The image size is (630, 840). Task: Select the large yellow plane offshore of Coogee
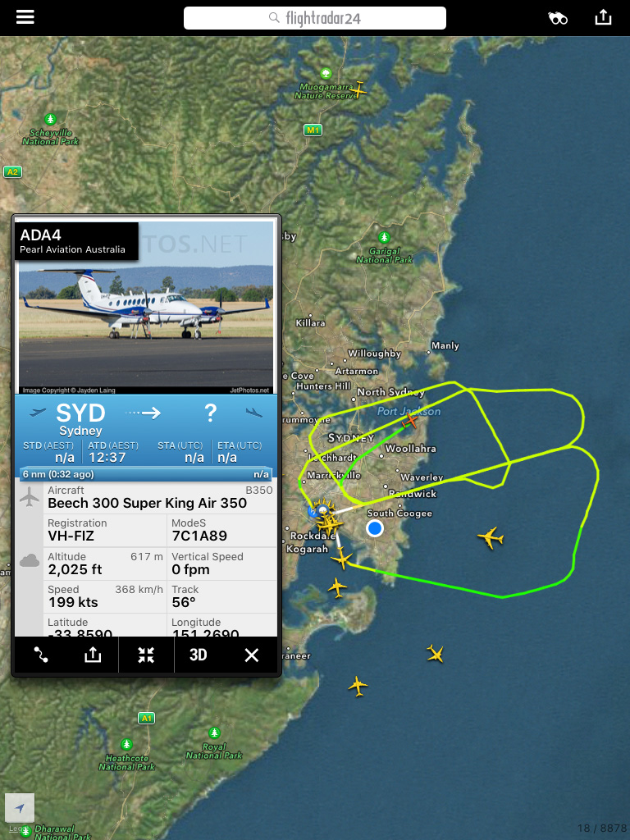click(x=491, y=537)
